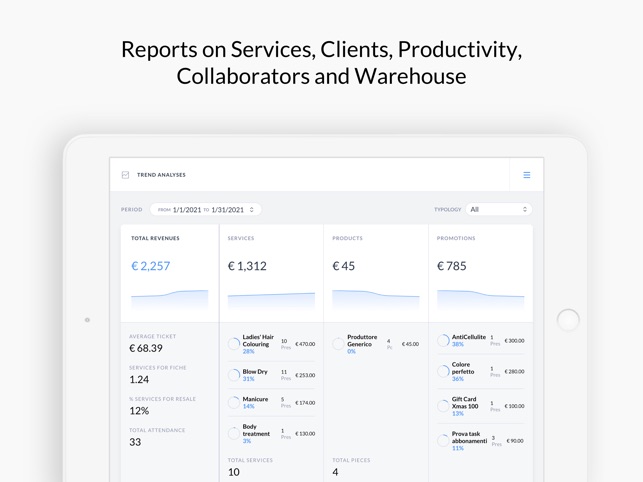
Task: Click the € 100.00 amount
Action: pyautogui.click(x=514, y=406)
